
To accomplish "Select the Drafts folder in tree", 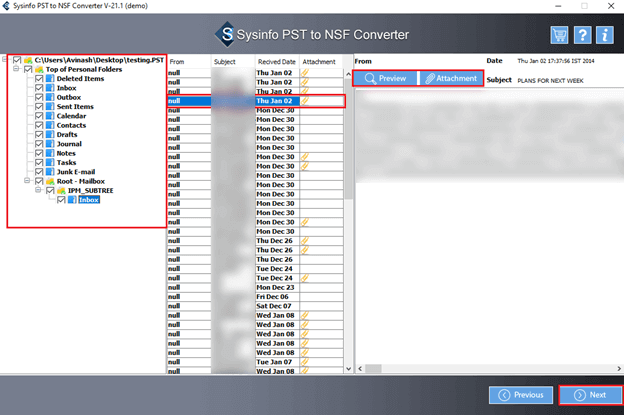I will [x=67, y=134].
